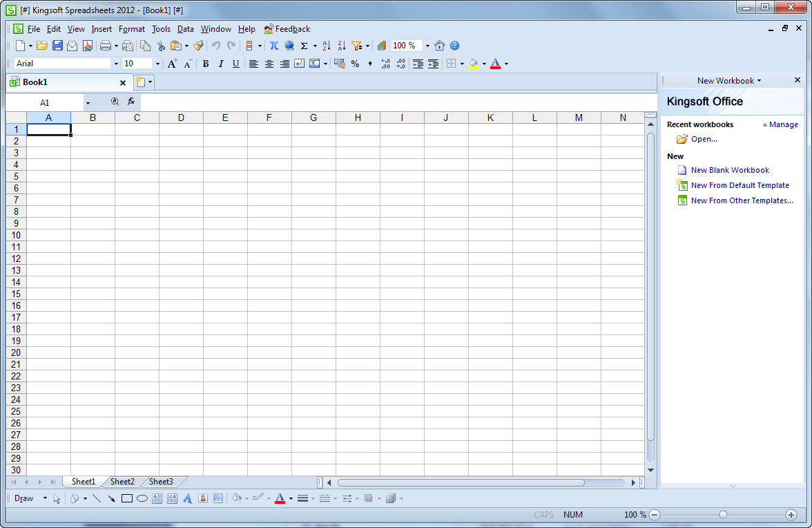Export to PDF using the toolbar icon

pyautogui.click(x=88, y=46)
